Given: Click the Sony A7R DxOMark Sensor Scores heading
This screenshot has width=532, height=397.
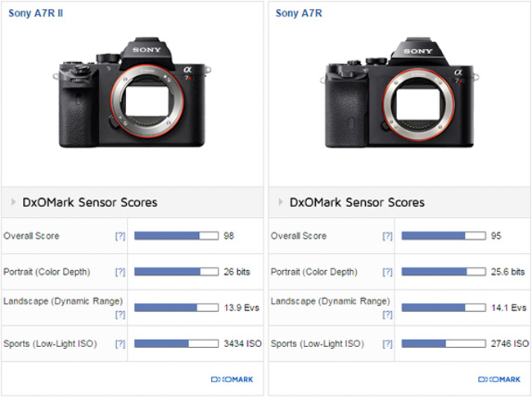Looking at the screenshot, I should click(x=357, y=202).
